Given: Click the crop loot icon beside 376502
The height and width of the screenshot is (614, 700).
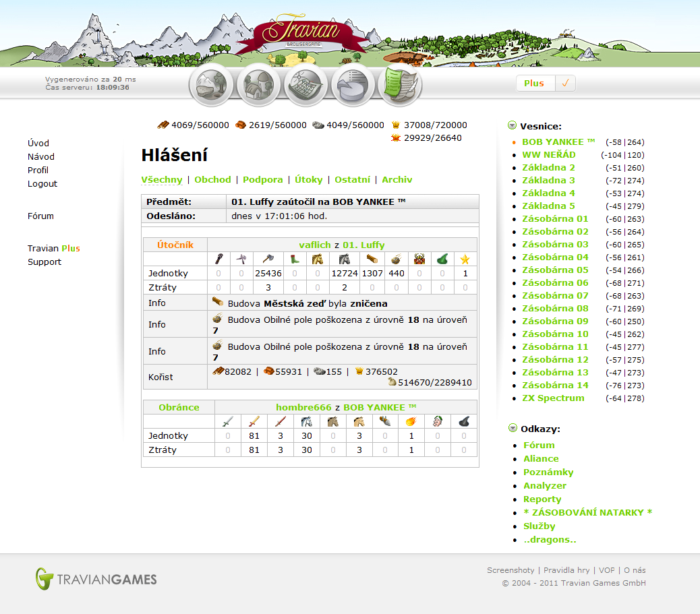Looking at the screenshot, I should (x=359, y=371).
